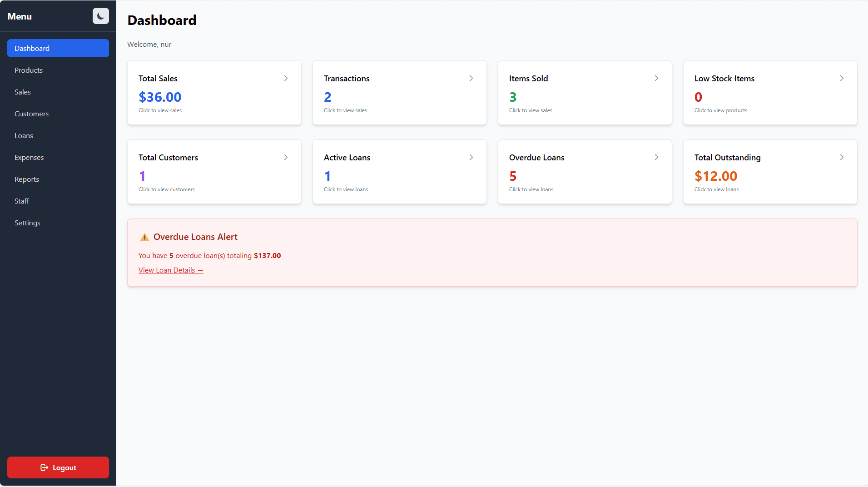Click the $137.00 amount in the alert
Viewport: 868px width, 487px height.
point(268,255)
